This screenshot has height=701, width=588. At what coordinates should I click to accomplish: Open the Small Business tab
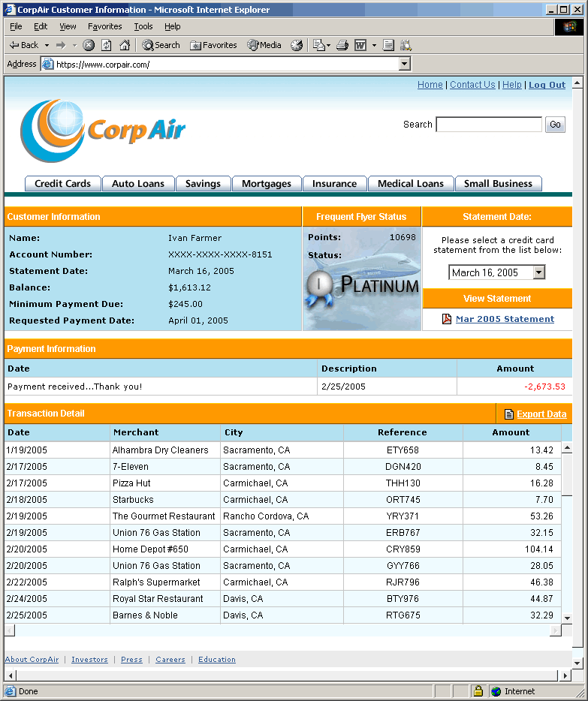coord(498,184)
